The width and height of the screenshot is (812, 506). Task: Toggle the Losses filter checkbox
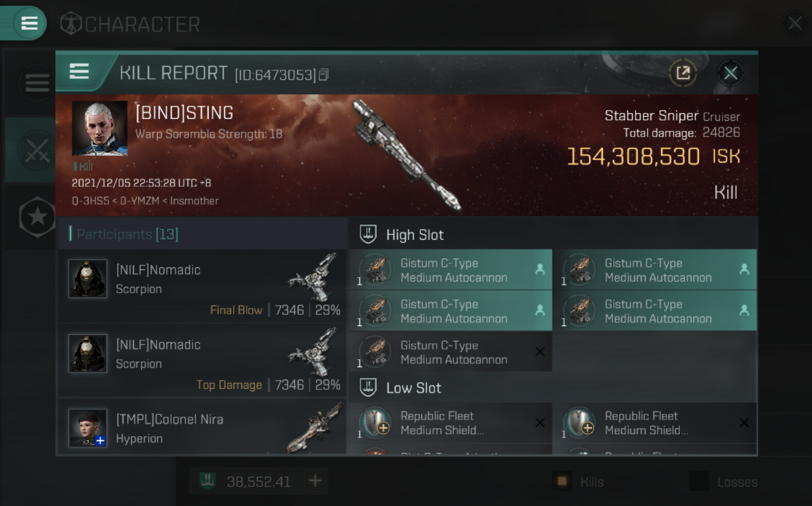coord(699,481)
